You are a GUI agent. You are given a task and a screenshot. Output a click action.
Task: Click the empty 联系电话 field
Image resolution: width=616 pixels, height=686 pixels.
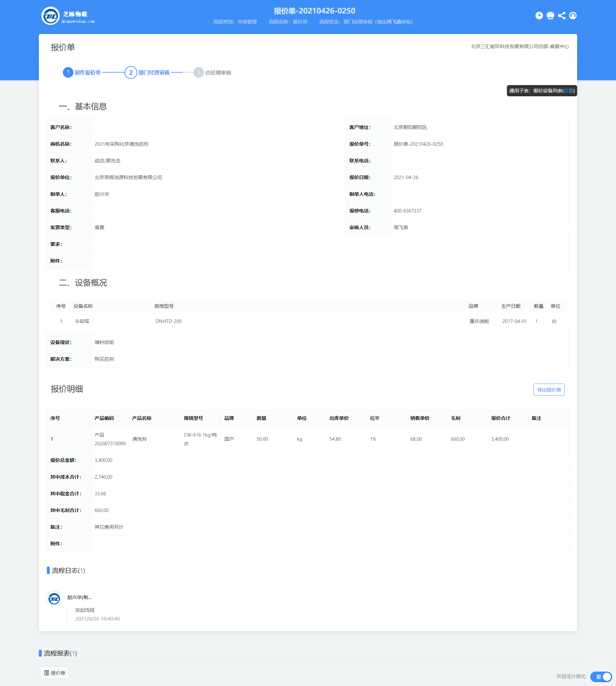pyautogui.click(x=479, y=161)
